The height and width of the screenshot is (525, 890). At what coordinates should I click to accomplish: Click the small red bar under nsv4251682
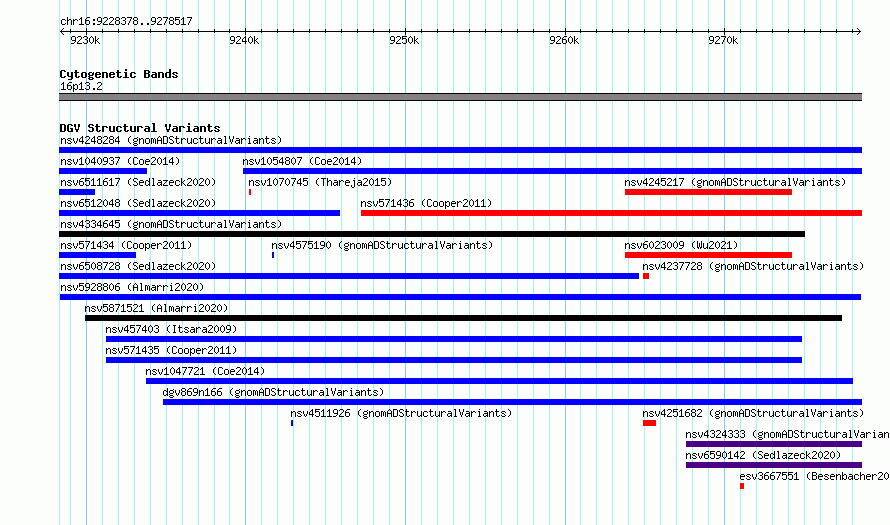649,423
